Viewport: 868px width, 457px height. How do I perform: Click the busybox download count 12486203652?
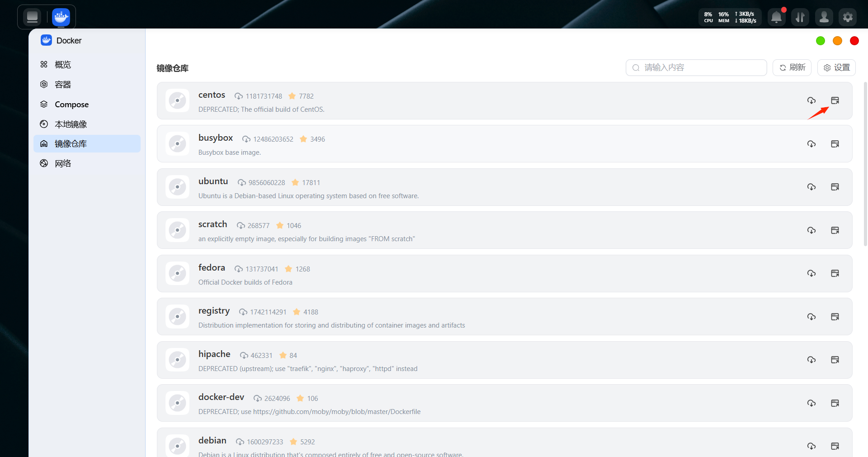[x=273, y=139]
